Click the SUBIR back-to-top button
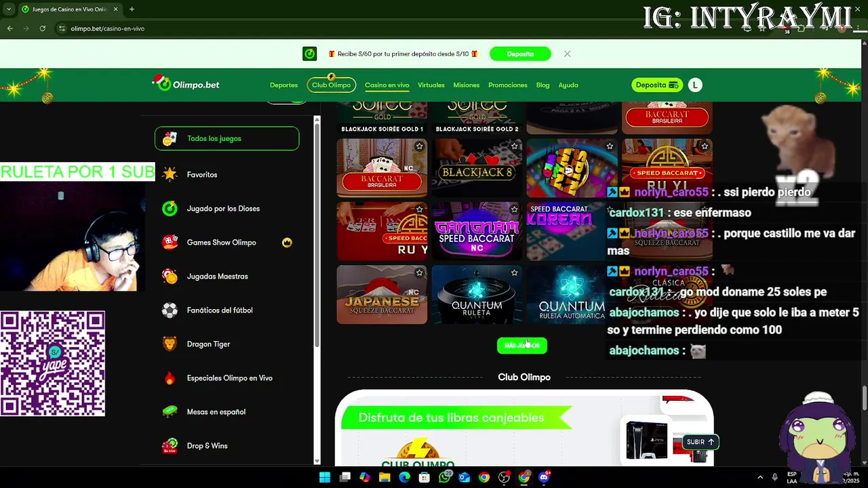Viewport: 868px width, 488px height. click(700, 442)
